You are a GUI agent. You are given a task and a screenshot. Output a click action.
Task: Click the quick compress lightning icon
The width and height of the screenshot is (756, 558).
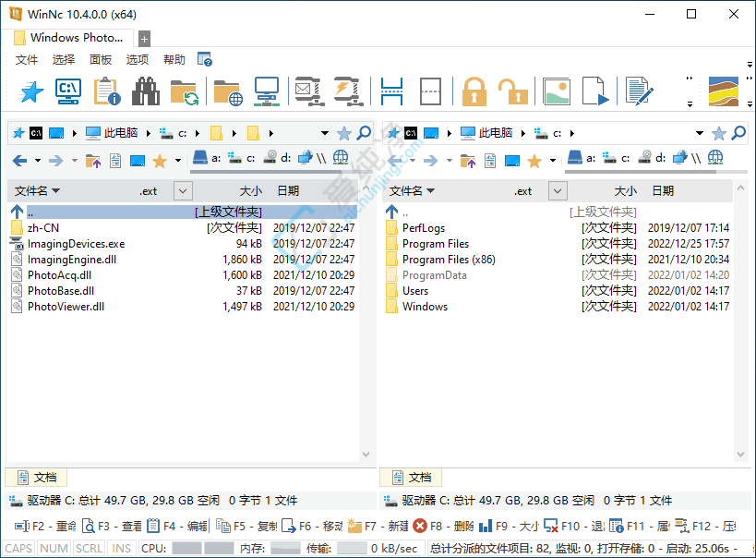[349, 91]
